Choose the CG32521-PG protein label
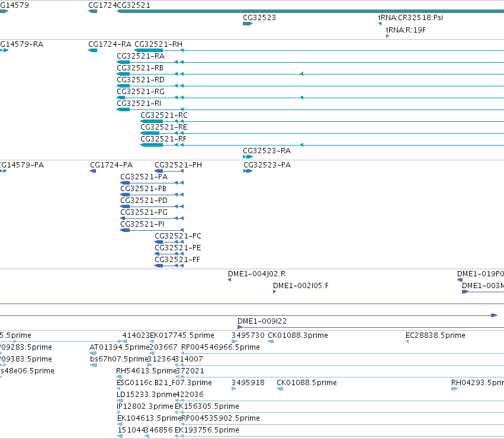This screenshot has height=439, width=504. coord(144,212)
